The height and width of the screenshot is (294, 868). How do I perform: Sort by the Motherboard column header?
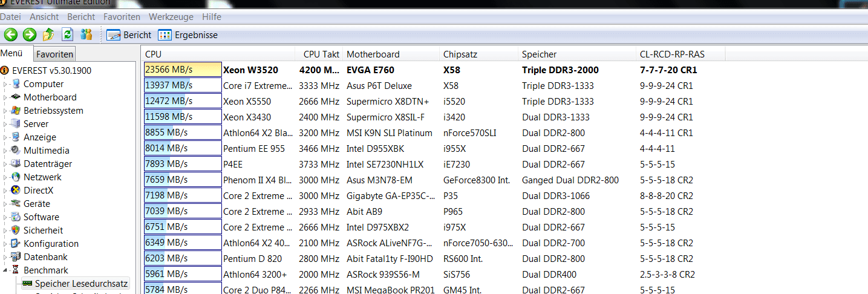click(391, 54)
